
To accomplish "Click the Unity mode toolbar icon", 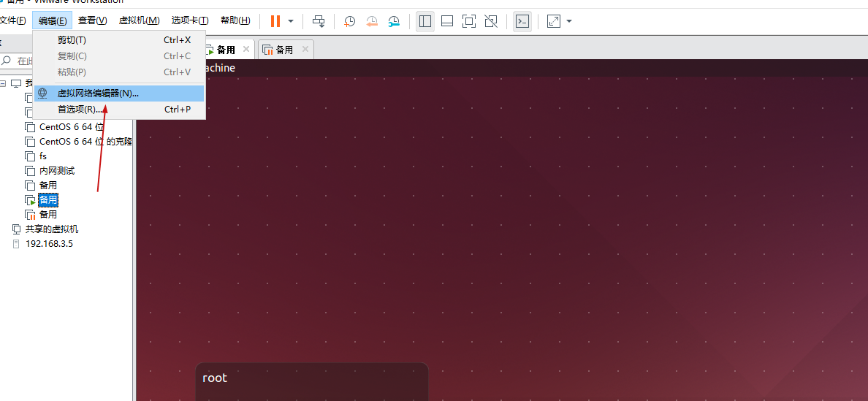I will click(491, 22).
